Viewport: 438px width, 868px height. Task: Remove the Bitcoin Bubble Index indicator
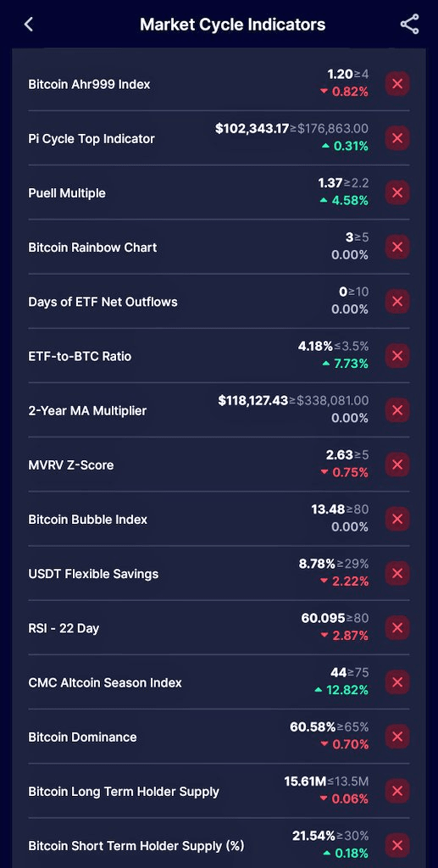click(x=397, y=520)
